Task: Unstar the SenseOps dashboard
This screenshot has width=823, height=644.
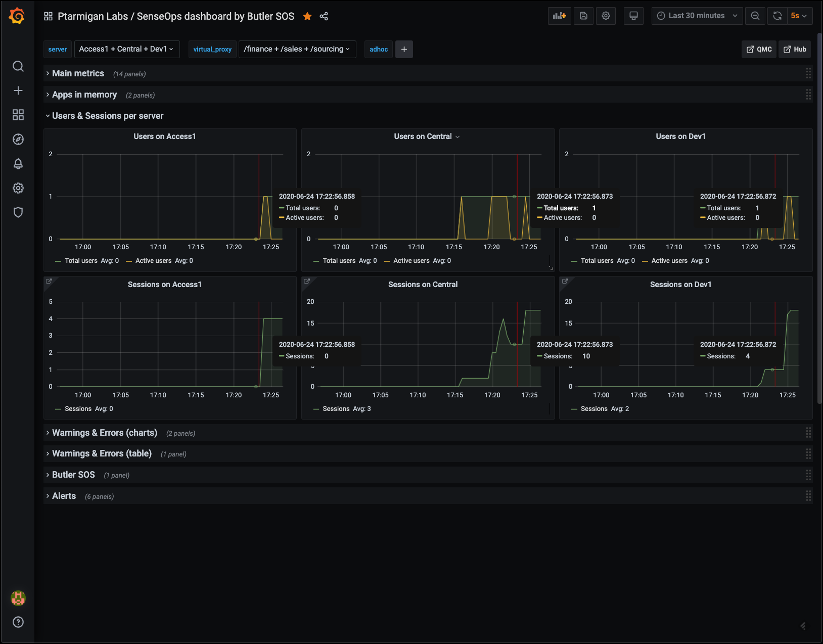Action: (307, 16)
